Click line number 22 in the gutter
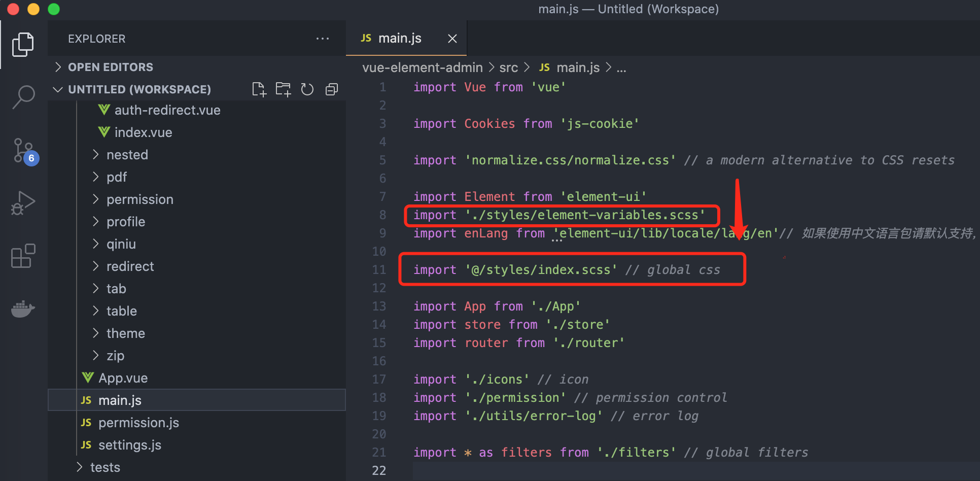The width and height of the screenshot is (980, 481). 379,471
